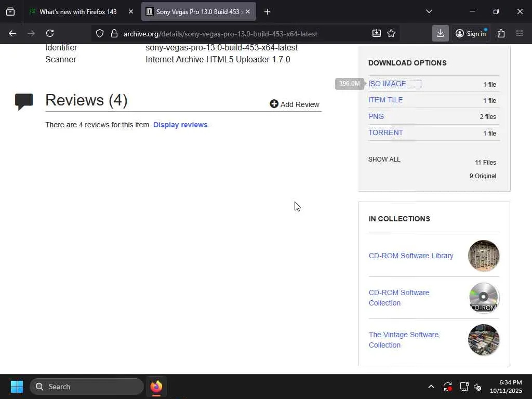This screenshot has height=399, width=532.
Task: Open a new tab with plus button
Action: (x=268, y=12)
